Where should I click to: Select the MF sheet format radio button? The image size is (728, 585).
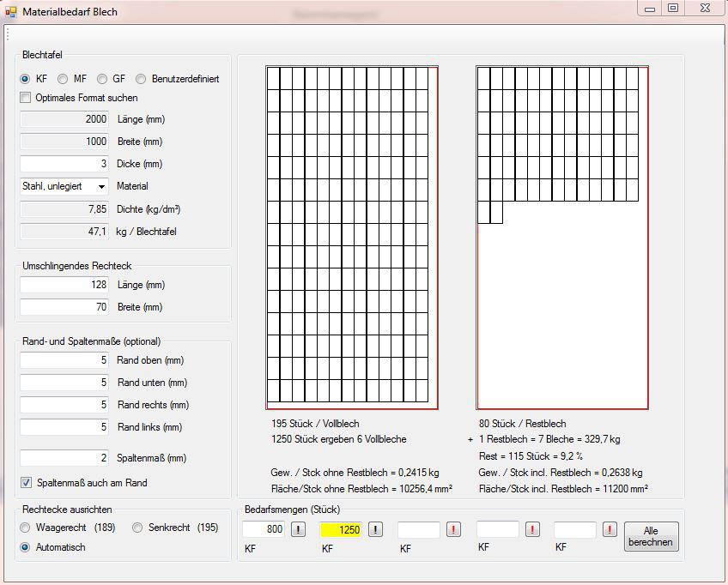[x=64, y=79]
